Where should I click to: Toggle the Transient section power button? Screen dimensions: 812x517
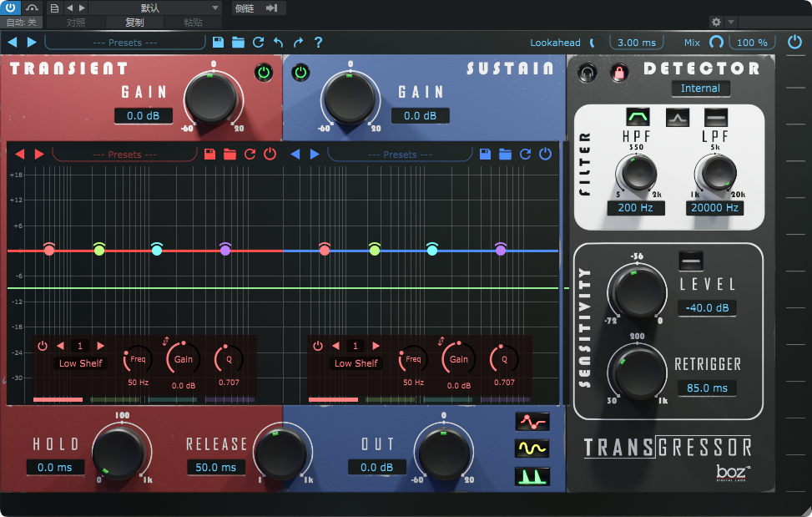click(264, 73)
